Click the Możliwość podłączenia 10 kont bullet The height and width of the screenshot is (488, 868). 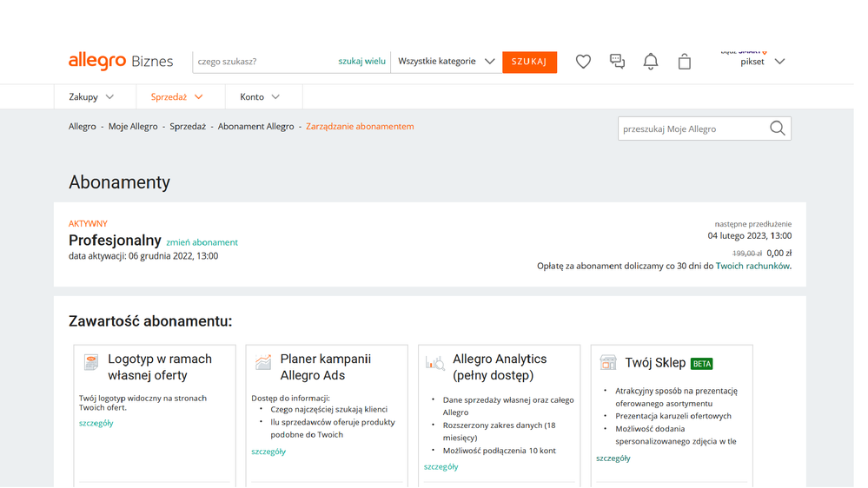pyautogui.click(x=500, y=451)
